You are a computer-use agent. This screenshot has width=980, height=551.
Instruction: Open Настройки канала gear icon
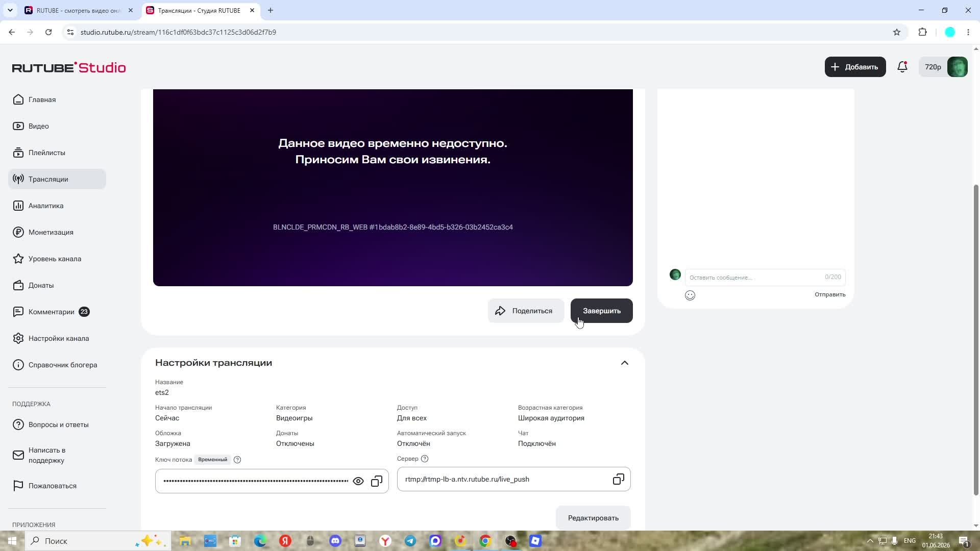[18, 338]
